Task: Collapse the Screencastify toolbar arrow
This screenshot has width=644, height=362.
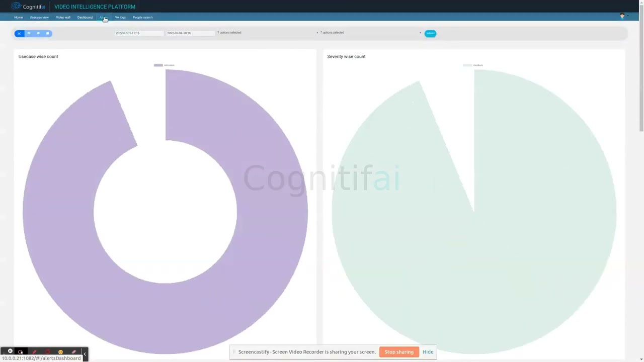Action: point(85,354)
